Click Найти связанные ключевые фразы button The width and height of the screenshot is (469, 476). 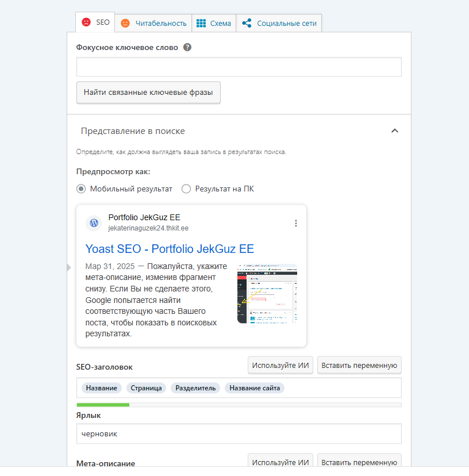(x=148, y=93)
